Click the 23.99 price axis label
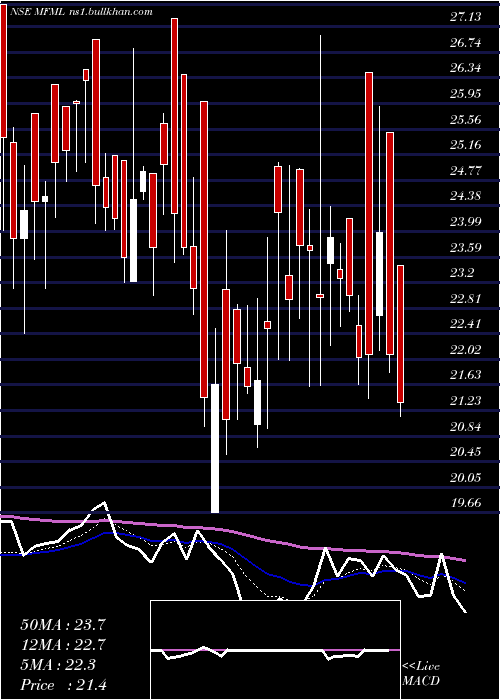The width and height of the screenshot is (500, 700). click(465, 222)
